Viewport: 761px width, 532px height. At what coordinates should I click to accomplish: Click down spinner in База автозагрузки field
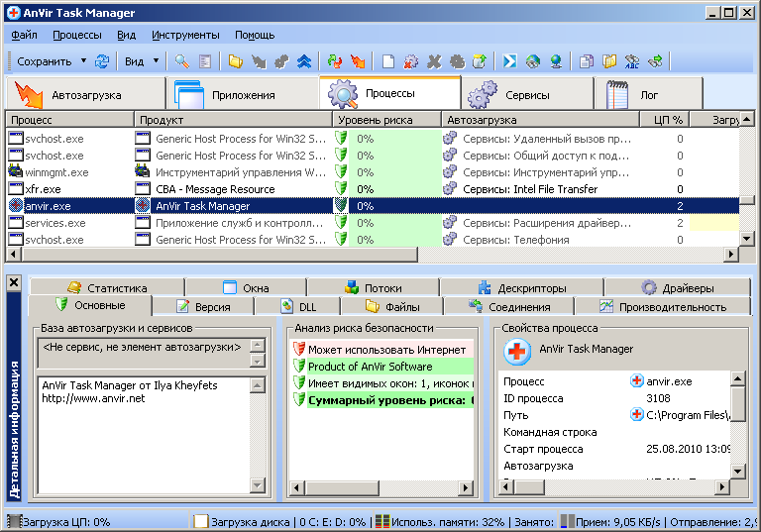tap(258, 361)
